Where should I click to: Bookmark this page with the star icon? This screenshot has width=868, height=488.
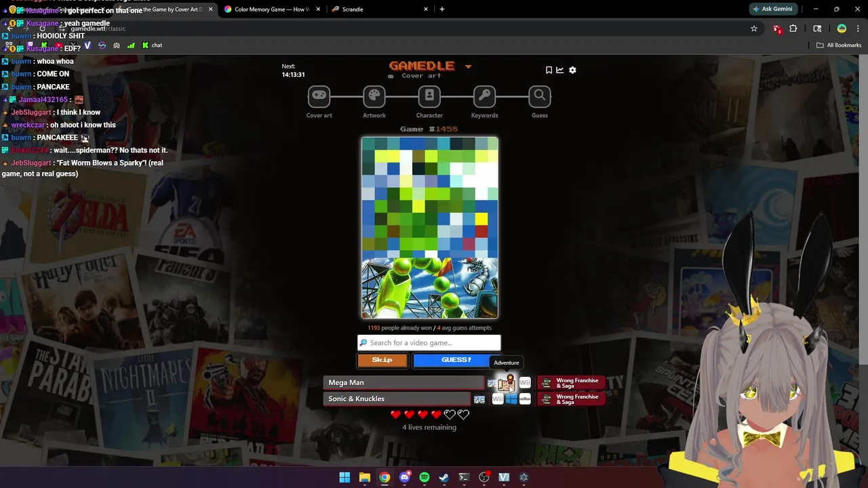point(753,28)
